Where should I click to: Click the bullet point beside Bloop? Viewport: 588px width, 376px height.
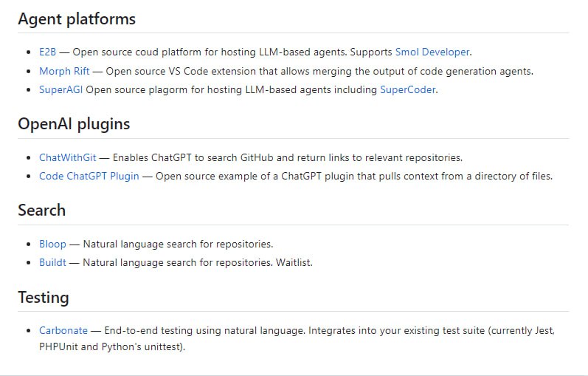[29, 244]
